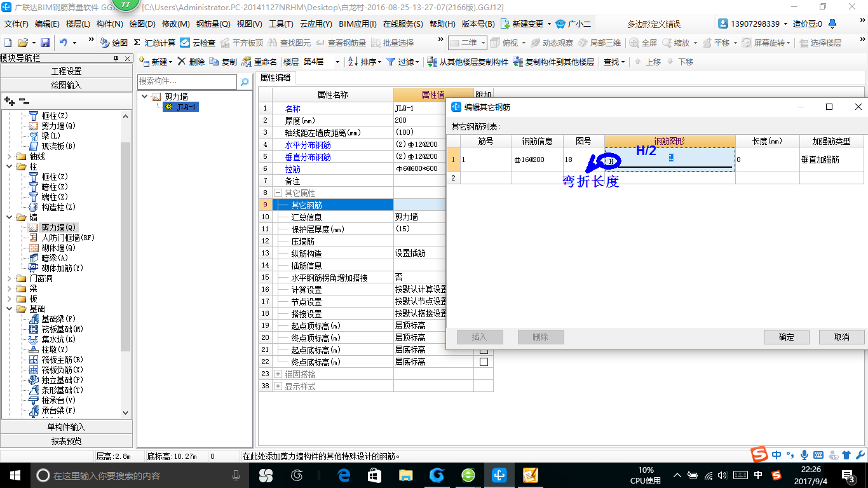Image resolution: width=868 pixels, height=488 pixels.
Task: Switch to the 属性编辑 tab
Action: pos(275,78)
